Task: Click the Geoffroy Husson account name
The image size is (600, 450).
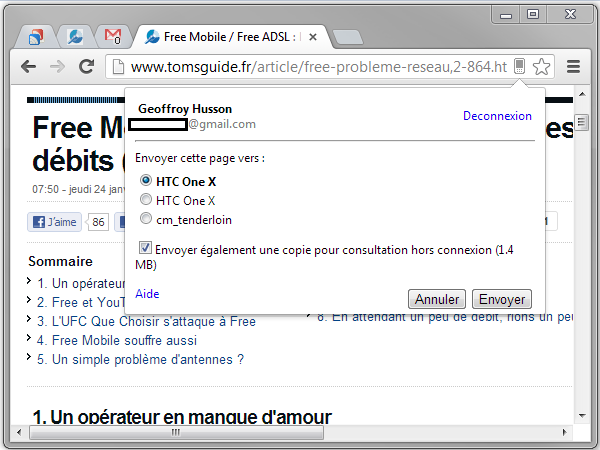Action: click(185, 109)
